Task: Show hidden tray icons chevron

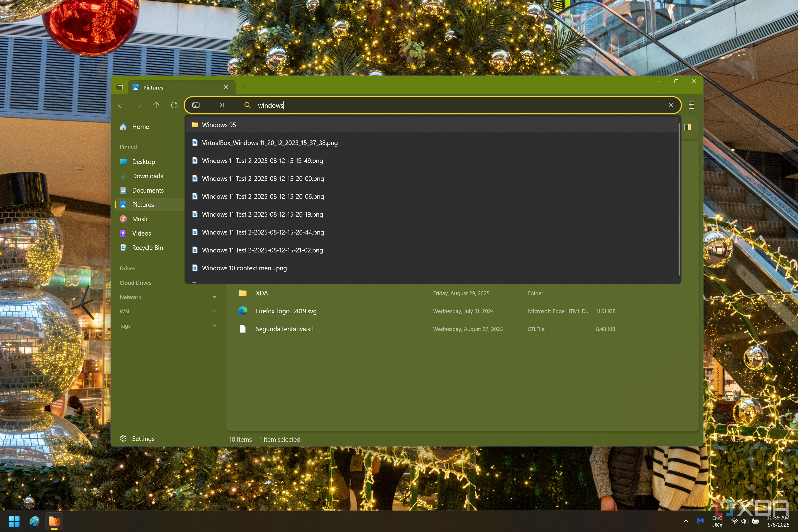Action: 686,521
